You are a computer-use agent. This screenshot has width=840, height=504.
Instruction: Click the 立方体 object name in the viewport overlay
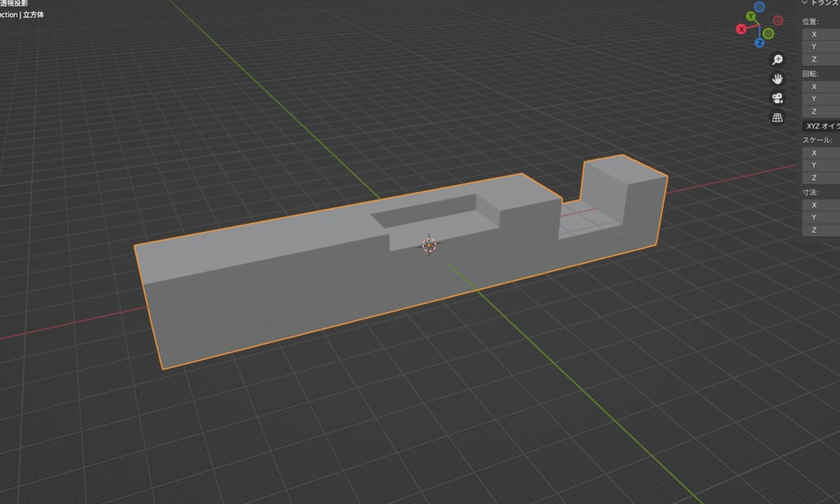coord(33,15)
